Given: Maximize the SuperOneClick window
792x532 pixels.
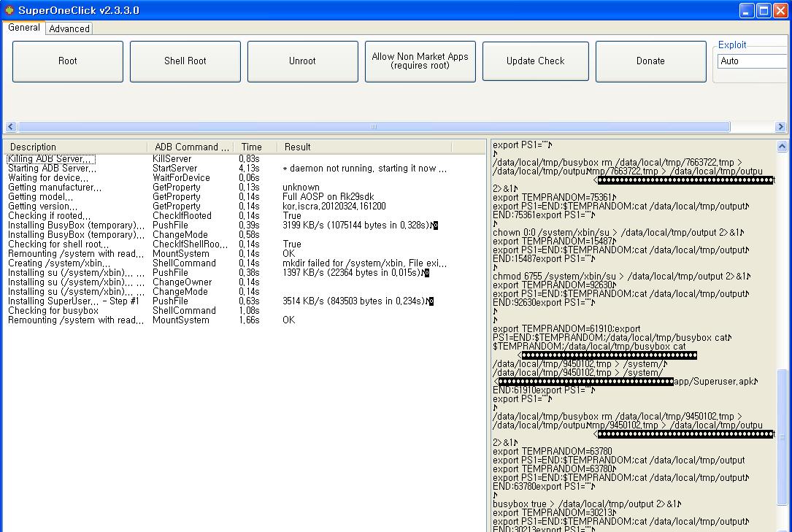Looking at the screenshot, I should point(764,11).
